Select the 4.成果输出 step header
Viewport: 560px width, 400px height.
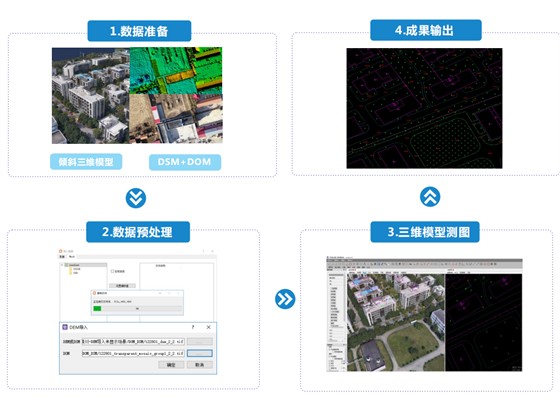point(426,30)
